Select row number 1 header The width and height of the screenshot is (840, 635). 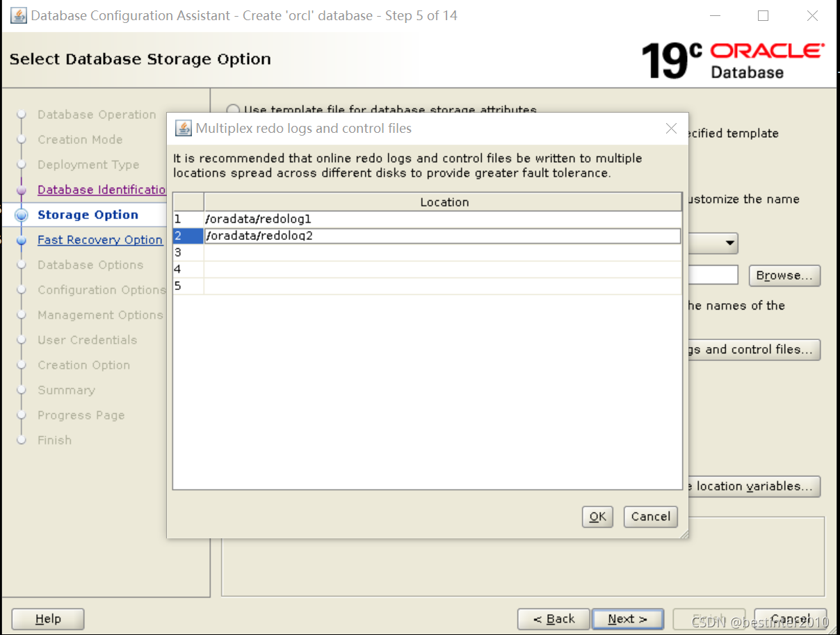(x=188, y=219)
